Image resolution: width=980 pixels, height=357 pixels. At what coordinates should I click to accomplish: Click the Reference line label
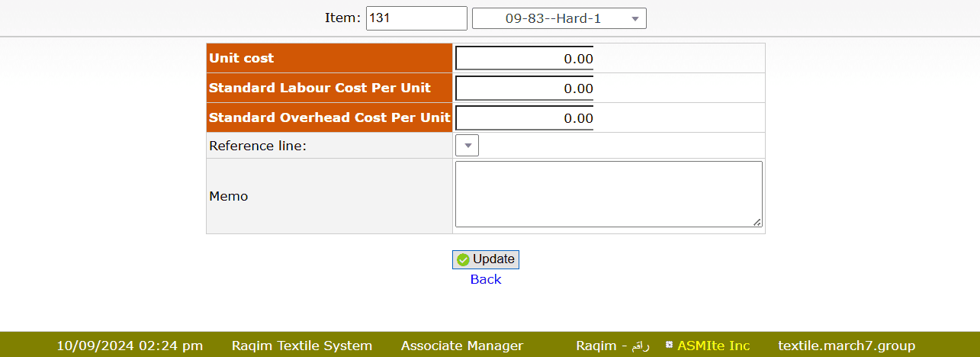pyautogui.click(x=258, y=146)
